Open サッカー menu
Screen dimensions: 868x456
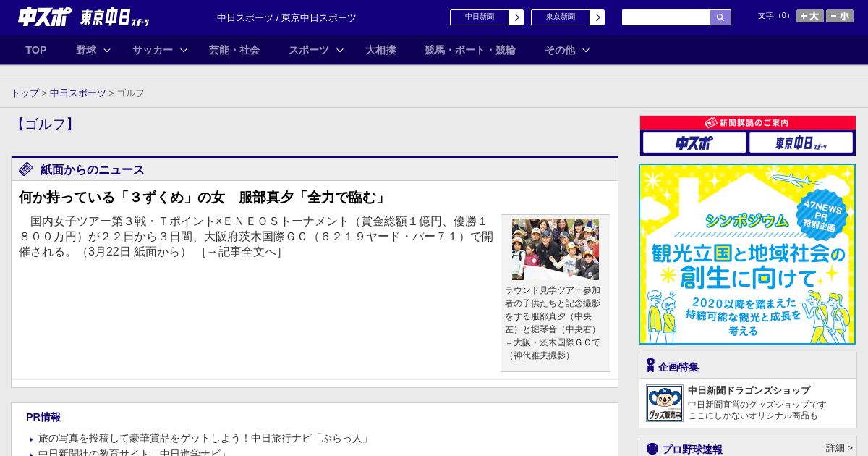[x=153, y=50]
